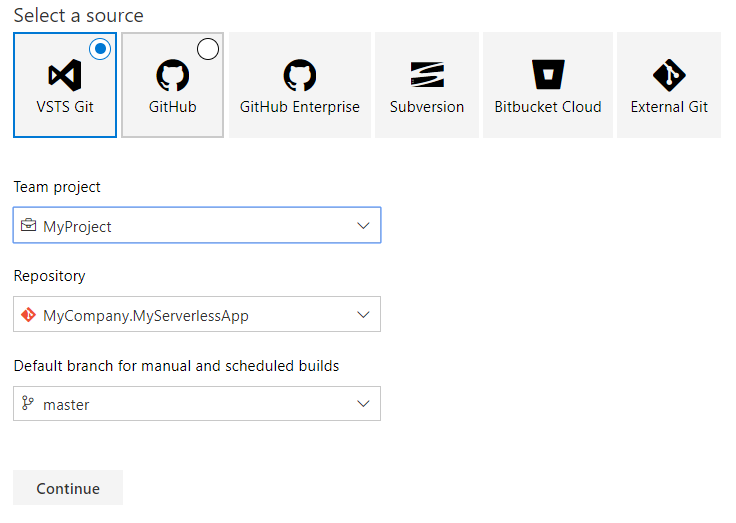Expand the Default branch dropdown chevron
This screenshot has width=736, height=523.
click(363, 404)
